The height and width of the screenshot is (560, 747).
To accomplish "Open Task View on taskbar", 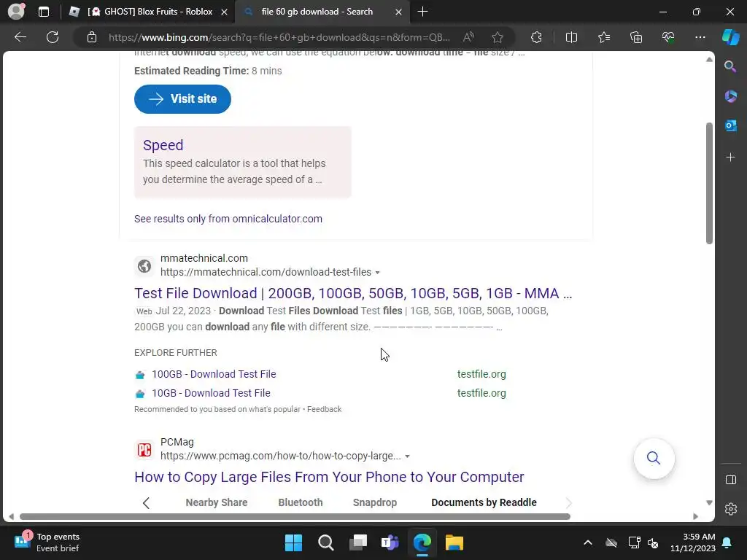I will click(x=358, y=542).
